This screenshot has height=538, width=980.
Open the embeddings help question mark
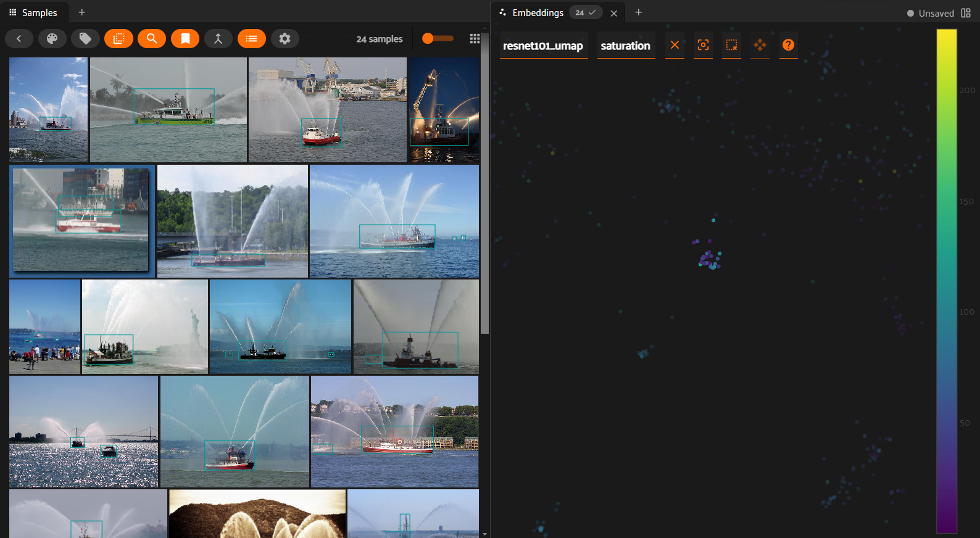pos(788,45)
